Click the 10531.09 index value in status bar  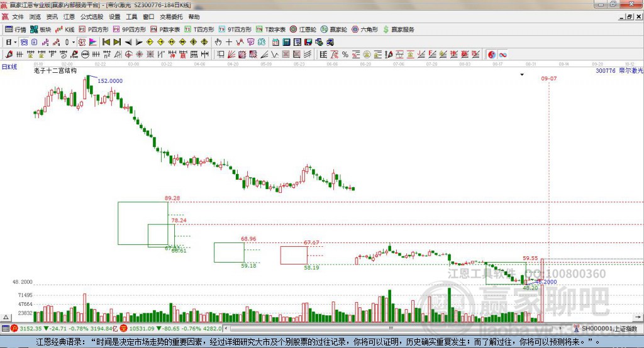pyautogui.click(x=143, y=329)
